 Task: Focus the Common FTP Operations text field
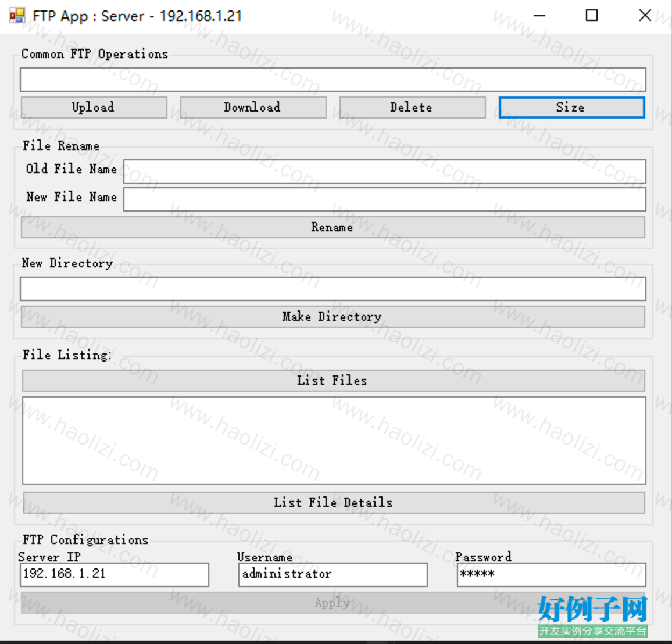333,79
